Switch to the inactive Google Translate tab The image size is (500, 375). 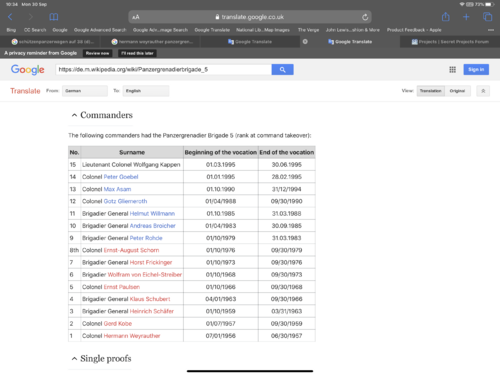point(250,42)
